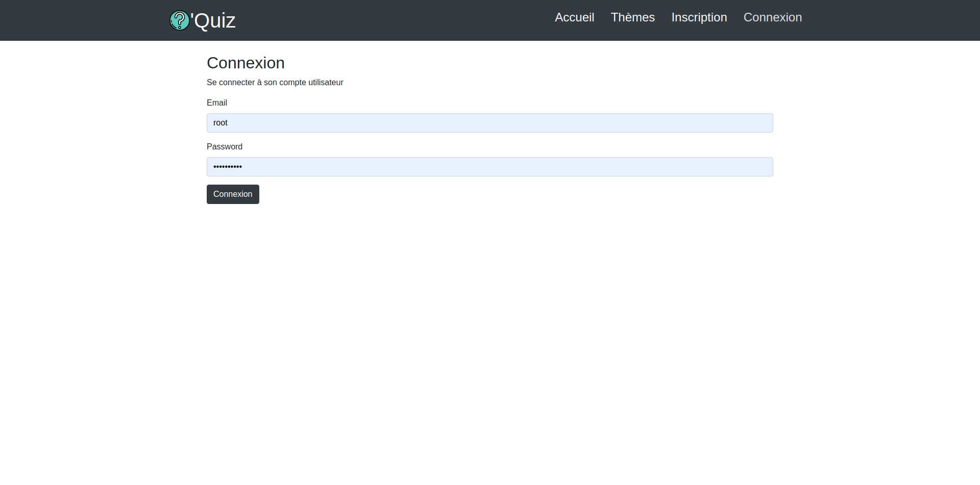Click the Password field label
This screenshot has width=980, height=485.
click(x=225, y=146)
